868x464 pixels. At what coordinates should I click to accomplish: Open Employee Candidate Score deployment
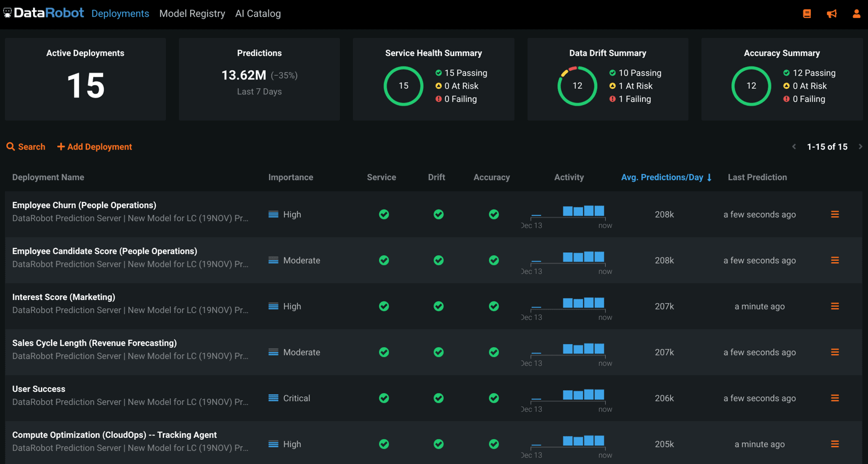(x=104, y=251)
